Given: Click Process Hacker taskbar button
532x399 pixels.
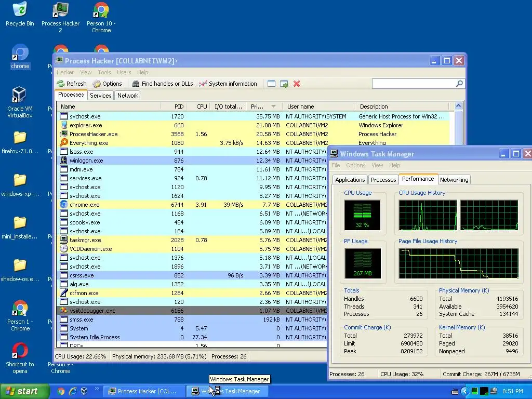Looking at the screenshot, I should (x=144, y=391).
